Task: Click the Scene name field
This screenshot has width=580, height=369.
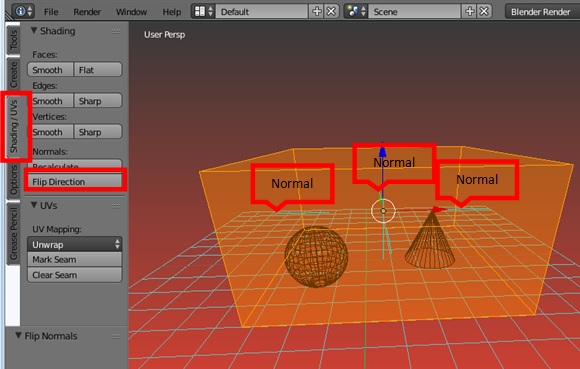Action: tap(415, 11)
